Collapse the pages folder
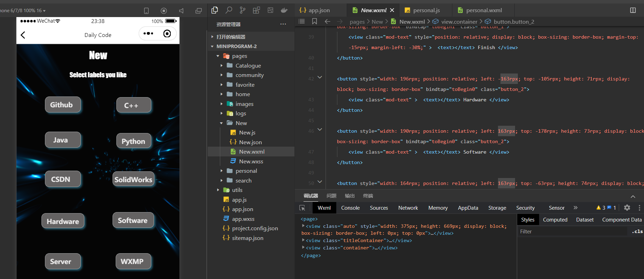This screenshot has height=279, width=644. [x=218, y=56]
